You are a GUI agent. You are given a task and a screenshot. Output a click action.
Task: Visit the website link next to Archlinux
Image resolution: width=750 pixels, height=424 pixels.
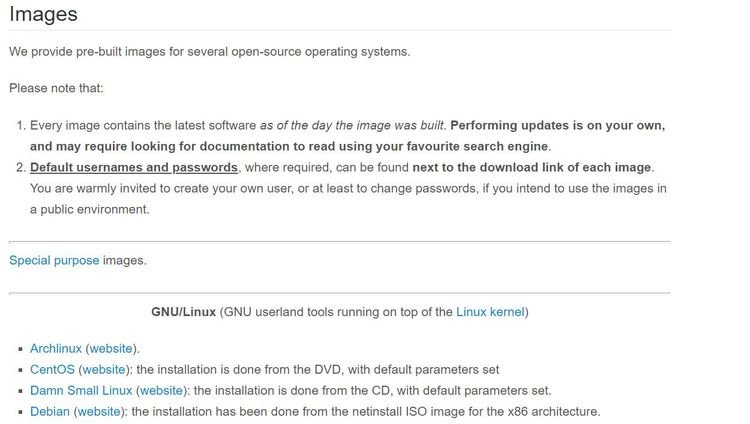[111, 348]
